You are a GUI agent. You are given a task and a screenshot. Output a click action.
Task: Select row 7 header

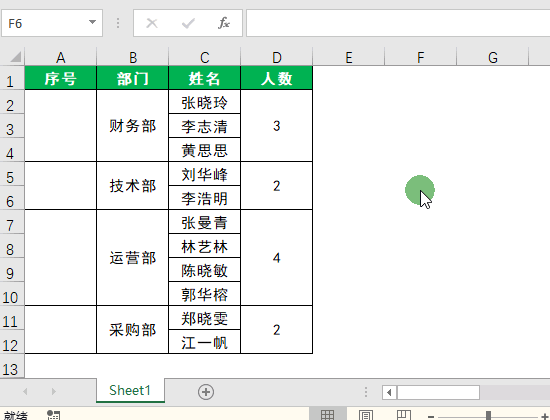click(x=12, y=222)
